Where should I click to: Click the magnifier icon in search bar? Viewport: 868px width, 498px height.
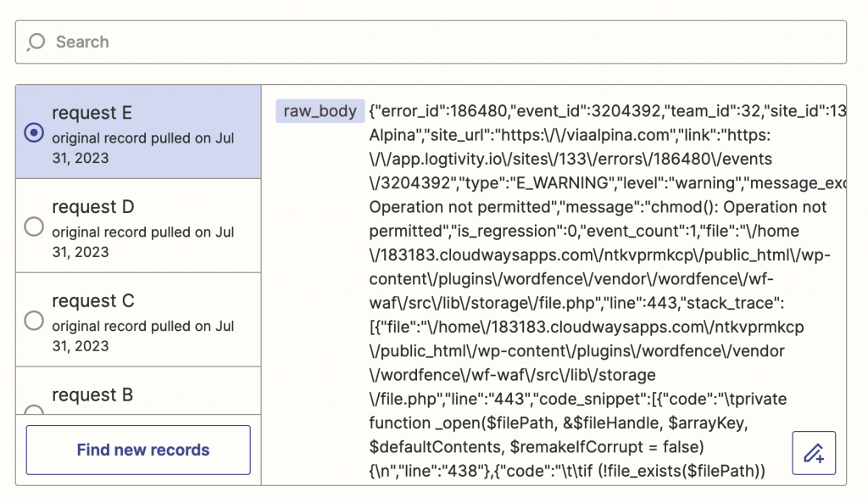click(36, 42)
